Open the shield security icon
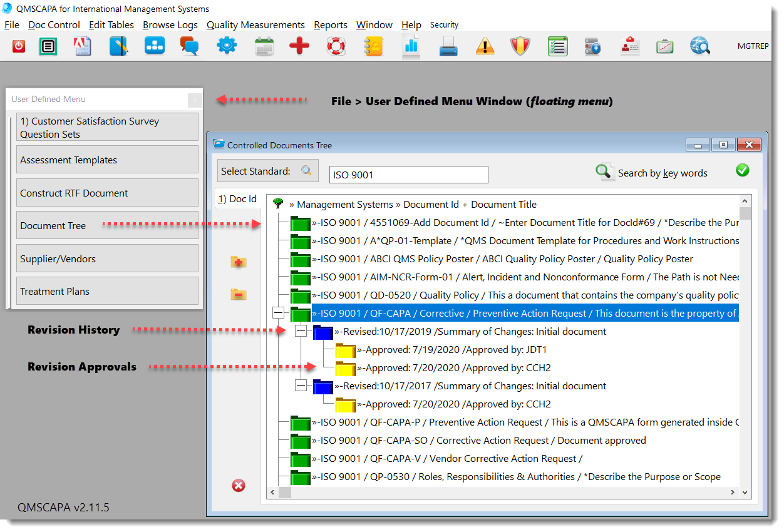Image resolution: width=784 pixels, height=532 pixels. click(520, 45)
